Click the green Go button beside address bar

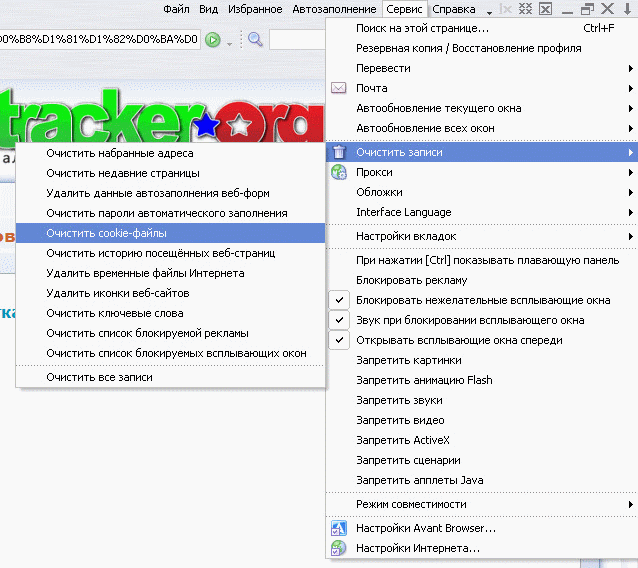pyautogui.click(x=213, y=40)
